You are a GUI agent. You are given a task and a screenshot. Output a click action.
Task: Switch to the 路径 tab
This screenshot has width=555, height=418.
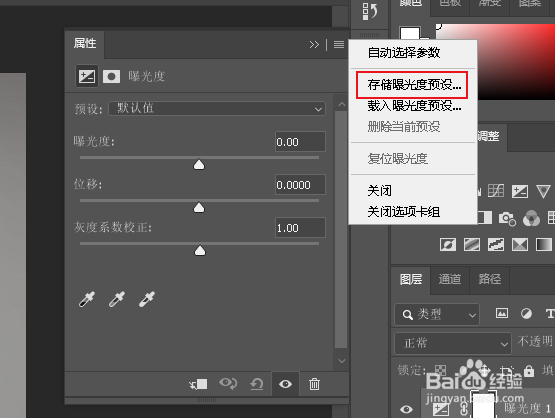490,280
